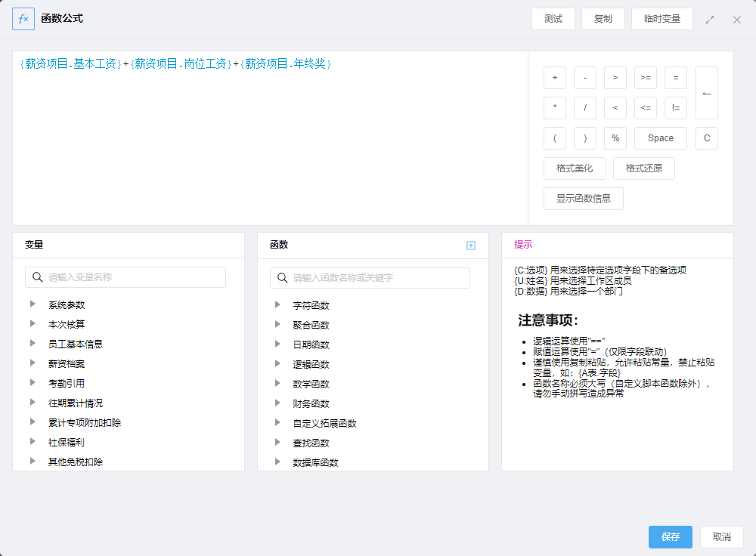This screenshot has width=756, height=556.
Task: Expand the 日期函数 category
Action: click(x=277, y=344)
